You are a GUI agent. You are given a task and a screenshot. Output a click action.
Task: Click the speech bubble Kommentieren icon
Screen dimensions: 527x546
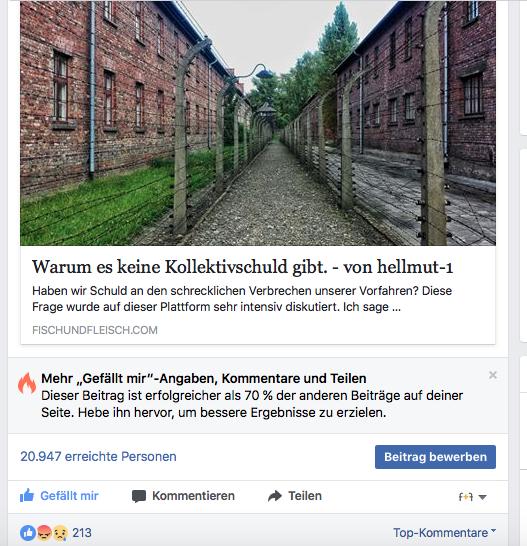[x=139, y=496]
